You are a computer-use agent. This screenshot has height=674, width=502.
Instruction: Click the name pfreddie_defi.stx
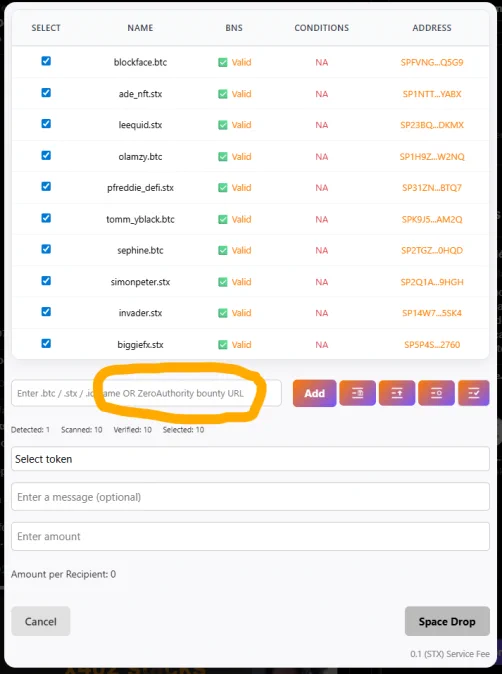(140, 188)
